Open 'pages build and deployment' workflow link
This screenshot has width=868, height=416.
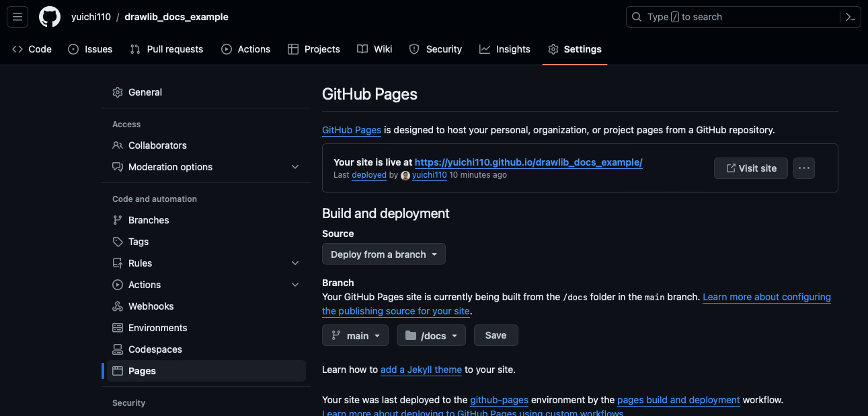coord(678,400)
